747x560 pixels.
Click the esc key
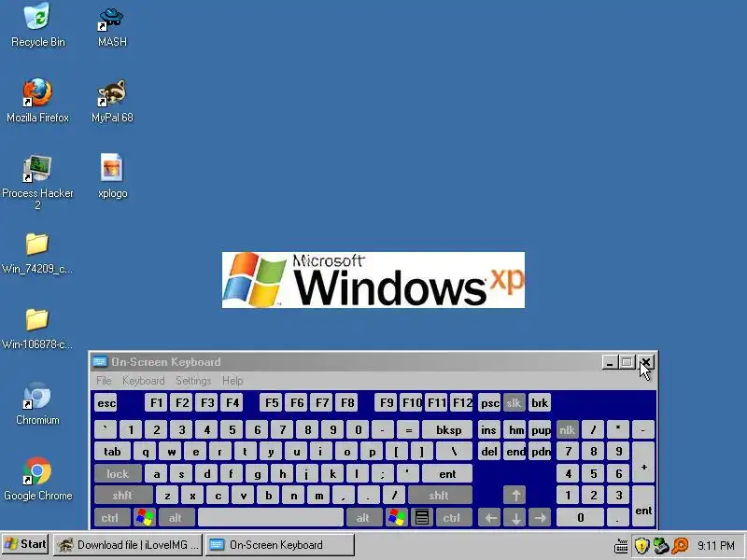tap(106, 403)
